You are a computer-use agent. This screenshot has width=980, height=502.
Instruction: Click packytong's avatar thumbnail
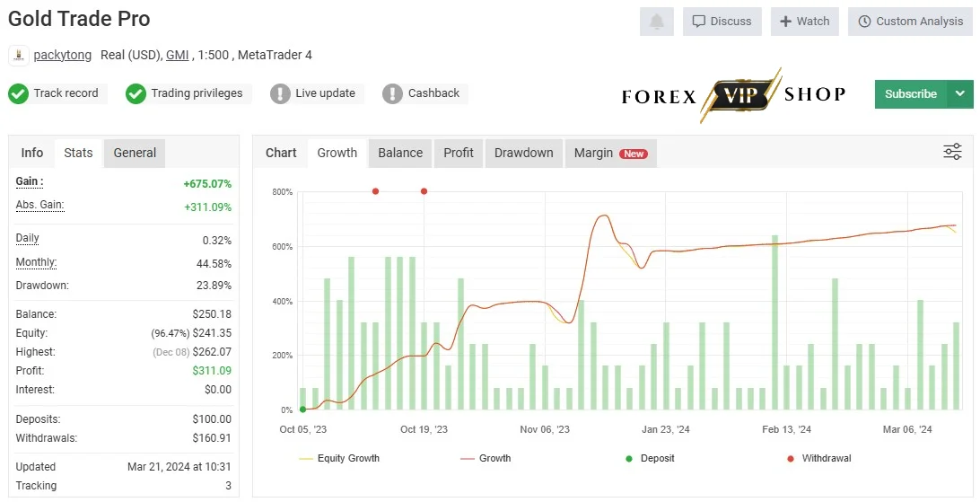pos(19,55)
